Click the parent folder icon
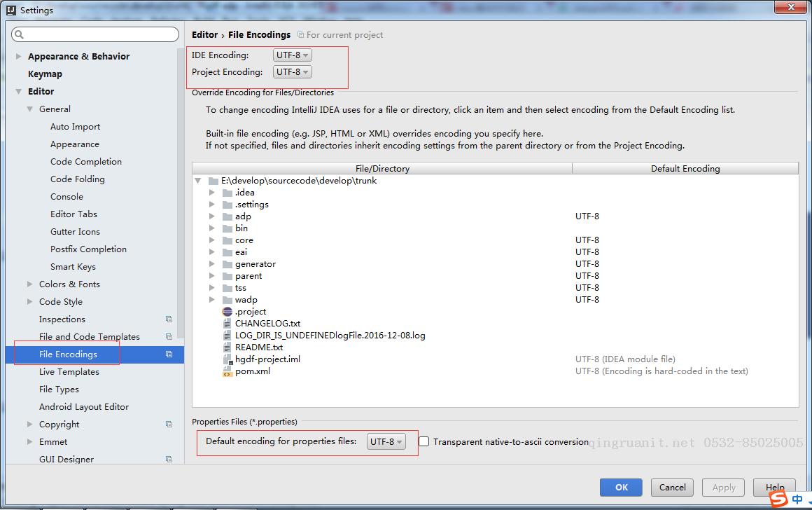The height and width of the screenshot is (510, 812). point(227,276)
